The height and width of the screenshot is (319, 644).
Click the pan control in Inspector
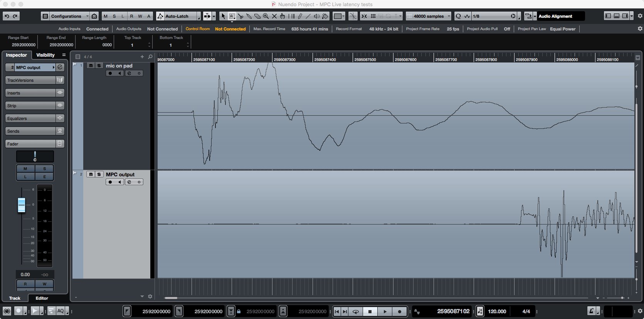coord(35,156)
